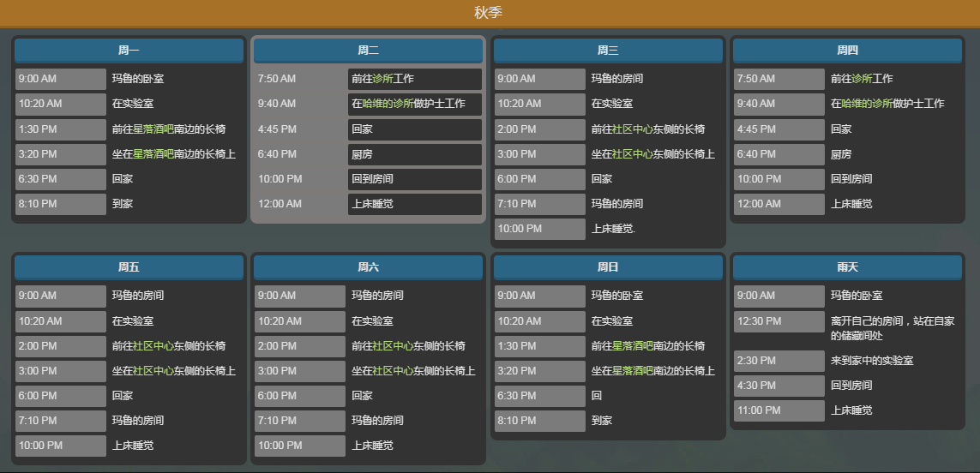Screen dimensions: 980x473
Task: Click 回家 text under 周六
Action: [x=362, y=396]
